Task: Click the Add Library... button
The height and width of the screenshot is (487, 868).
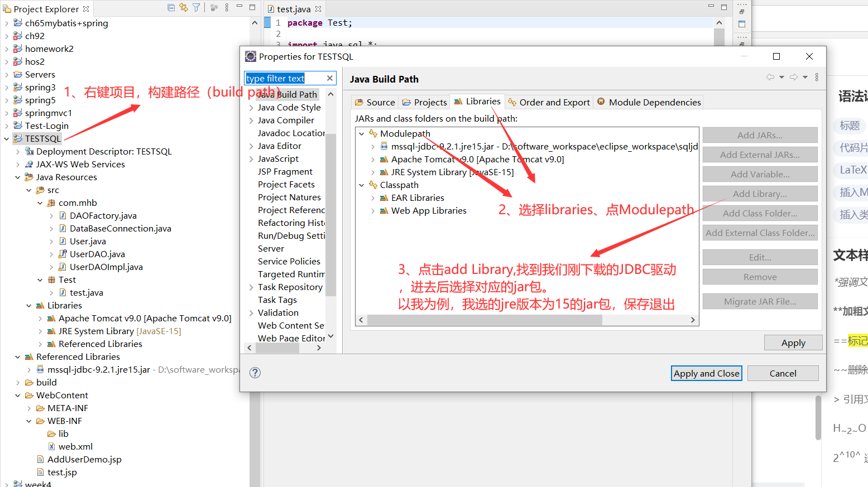Action: tap(760, 194)
